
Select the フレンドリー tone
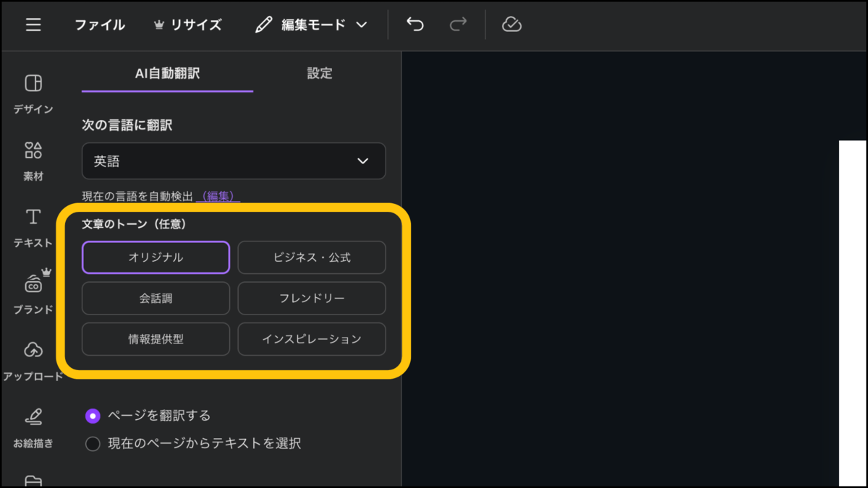click(312, 299)
